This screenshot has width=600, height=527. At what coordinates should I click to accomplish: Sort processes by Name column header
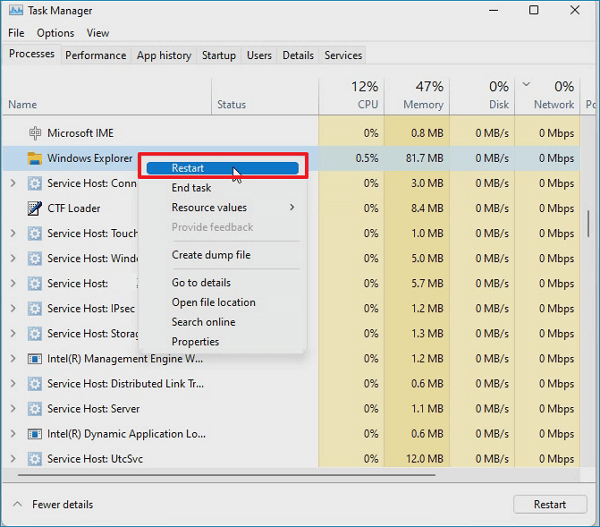tap(107, 96)
